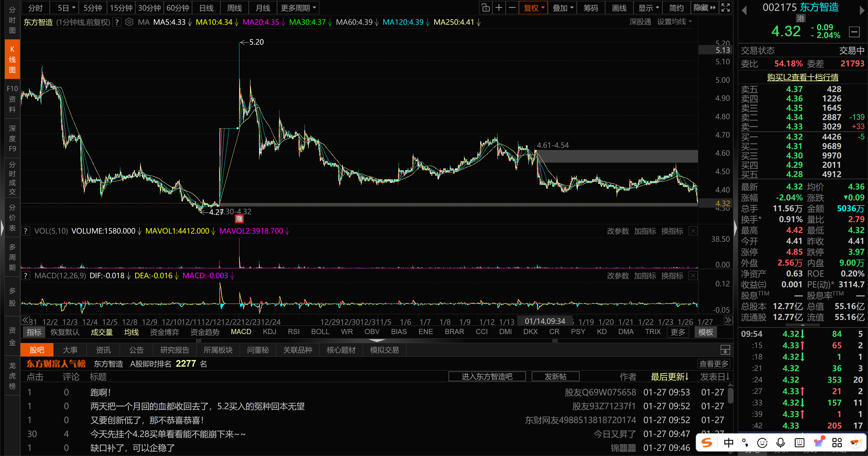The image size is (868, 456).
Task: Click the unlock padlock icon in the chart toolbar
Action: pyautogui.click(x=485, y=8)
